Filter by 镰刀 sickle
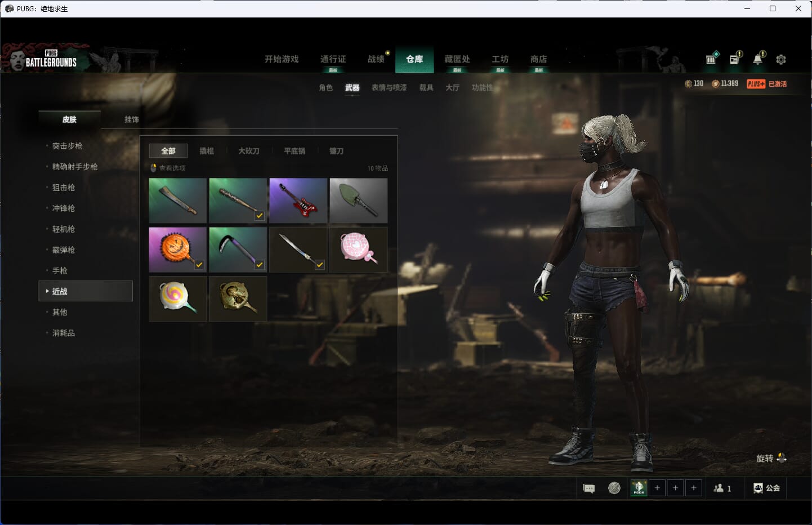The width and height of the screenshot is (812, 525). click(x=336, y=151)
